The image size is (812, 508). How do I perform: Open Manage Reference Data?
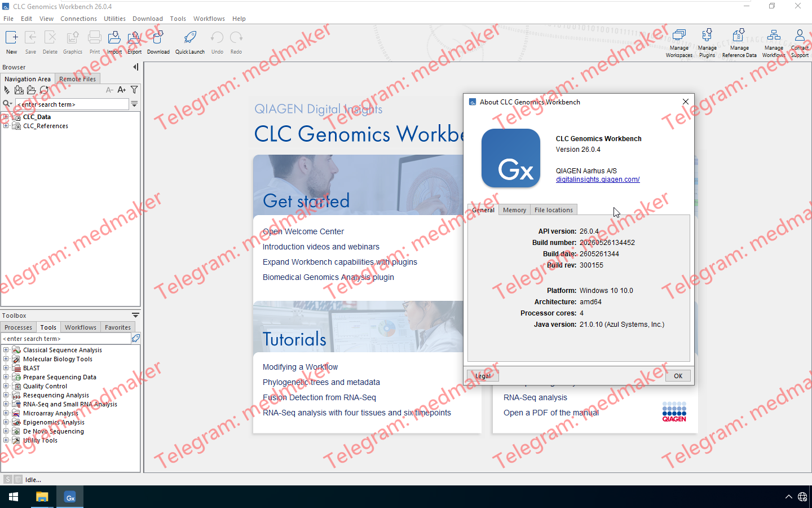[x=739, y=43]
